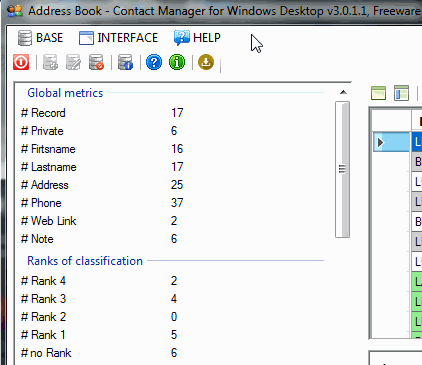This screenshot has height=365, width=422.
Task: Click the '# Rank 1' label
Action: point(43,335)
